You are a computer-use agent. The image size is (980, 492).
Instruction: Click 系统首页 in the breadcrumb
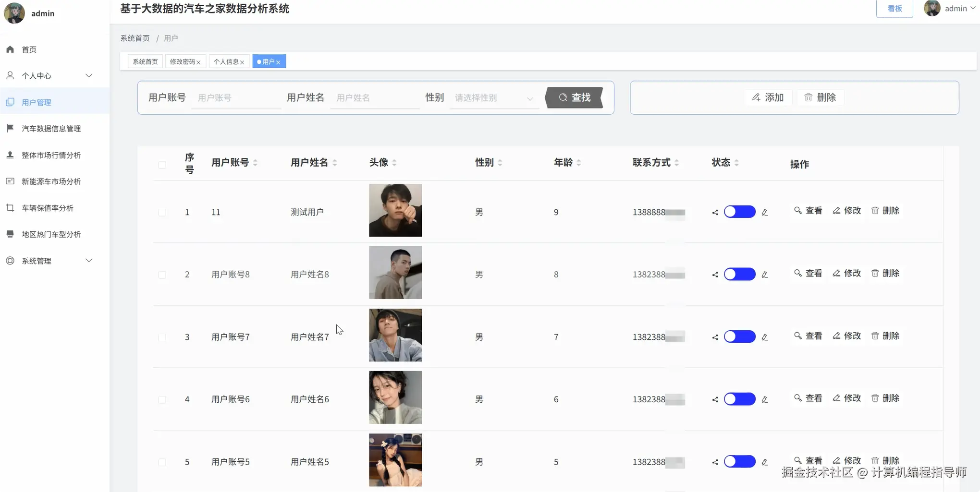(135, 38)
